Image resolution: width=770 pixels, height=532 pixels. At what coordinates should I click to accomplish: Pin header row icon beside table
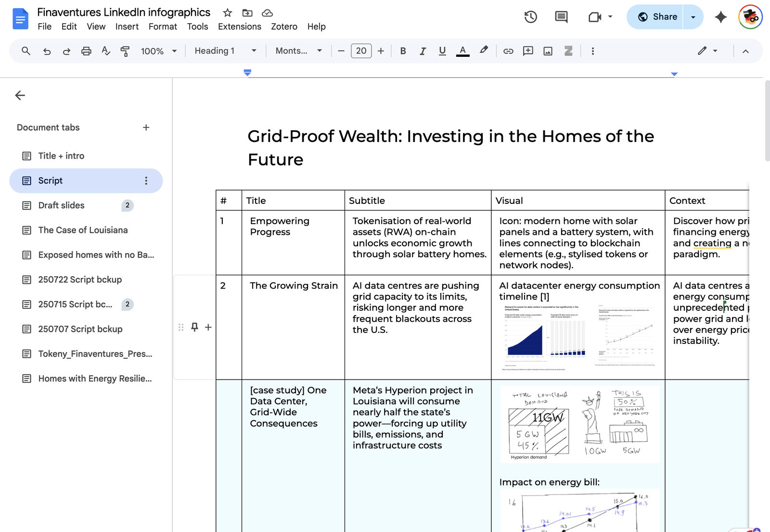(x=194, y=327)
